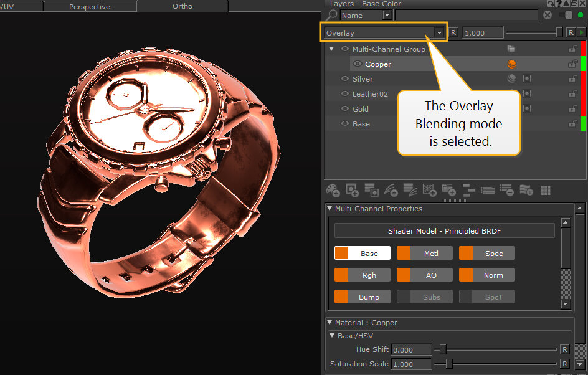The height and width of the screenshot is (375, 588).
Task: Switch to the Ortho view tab
Action: [183, 7]
